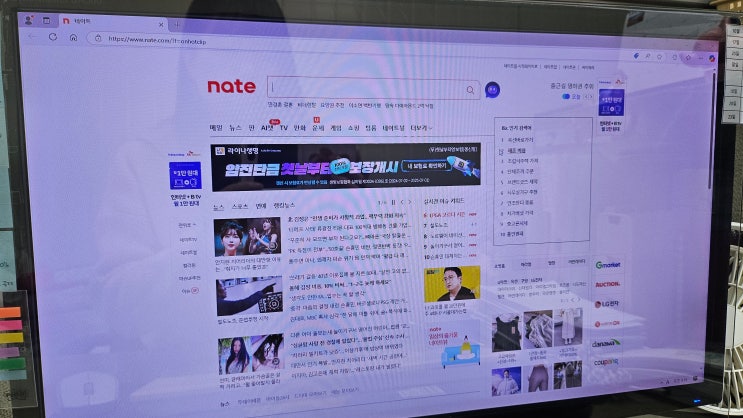
Task: Select the 랭킹뉴스 tab
Action: click(x=284, y=206)
